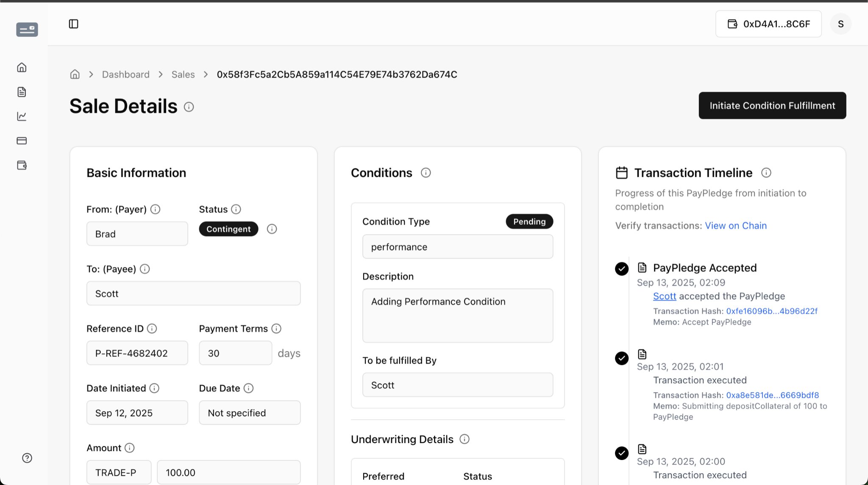Image resolution: width=868 pixels, height=485 pixels.
Task: Open View on Chain link
Action: [x=736, y=226]
